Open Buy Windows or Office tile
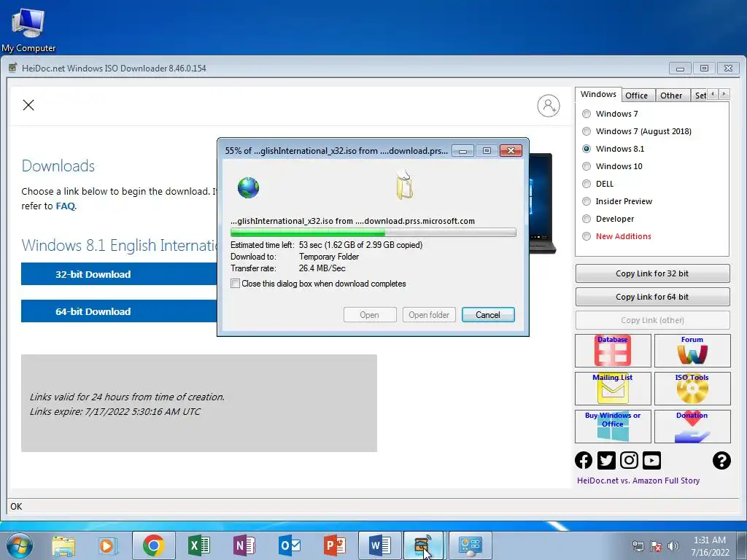The height and width of the screenshot is (560, 747). pos(613,427)
